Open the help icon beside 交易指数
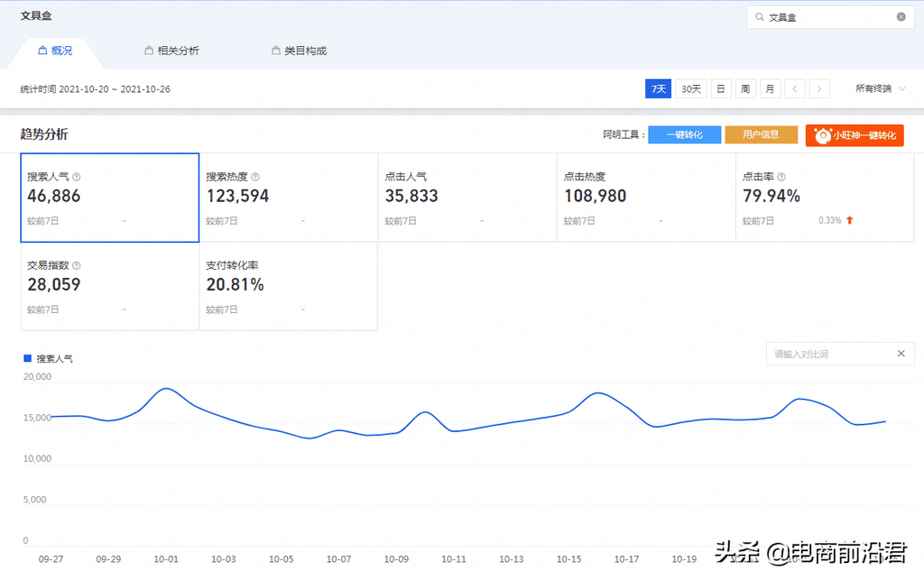The height and width of the screenshot is (581, 924). click(x=77, y=266)
